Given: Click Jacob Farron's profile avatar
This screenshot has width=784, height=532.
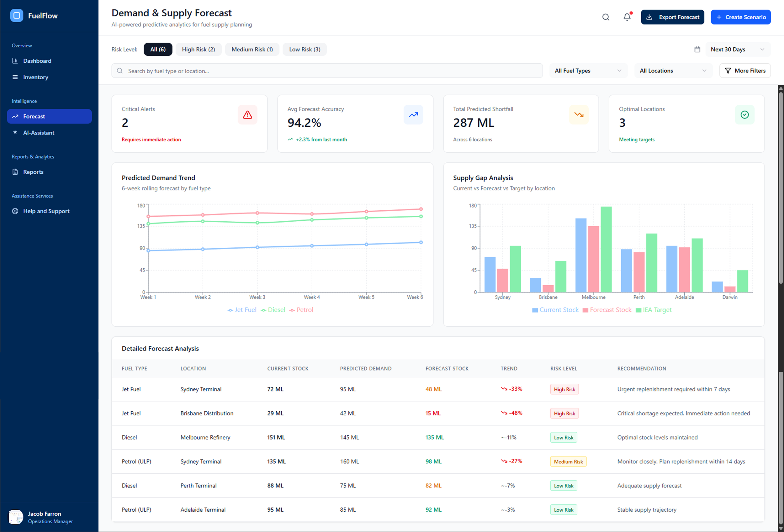Looking at the screenshot, I should [x=15, y=517].
